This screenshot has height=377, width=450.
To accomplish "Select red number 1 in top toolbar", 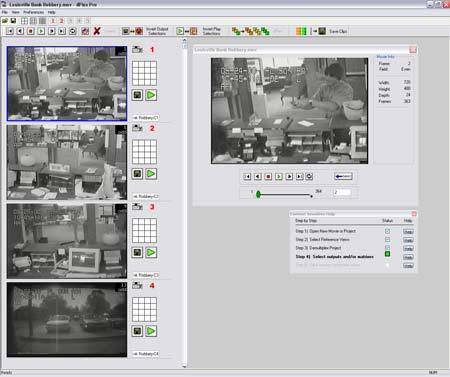I will pyautogui.click(x=53, y=21).
